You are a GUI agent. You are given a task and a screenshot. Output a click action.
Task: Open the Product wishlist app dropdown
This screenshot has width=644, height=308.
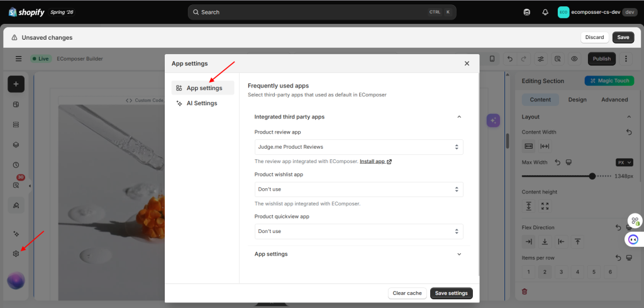359,189
